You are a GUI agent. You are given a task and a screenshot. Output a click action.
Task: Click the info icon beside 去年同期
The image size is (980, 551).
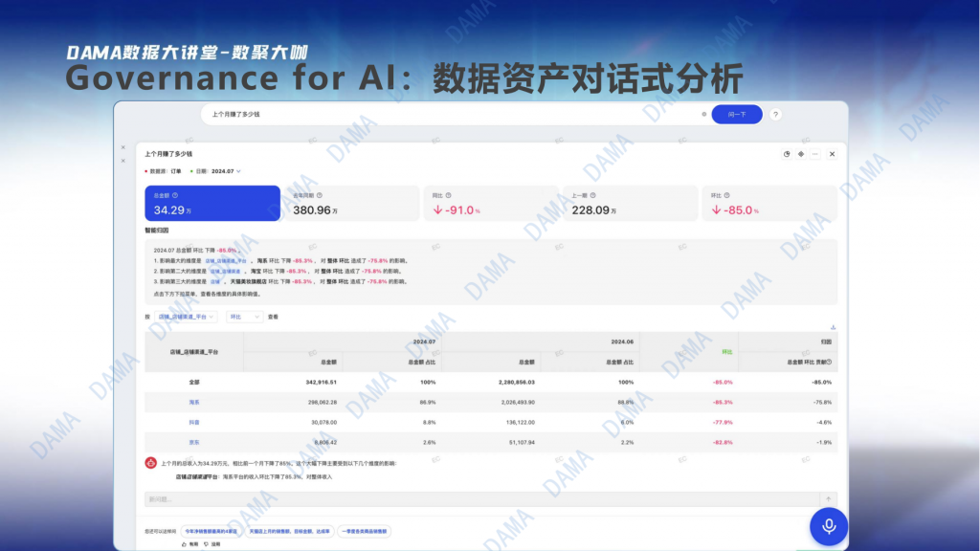click(320, 195)
